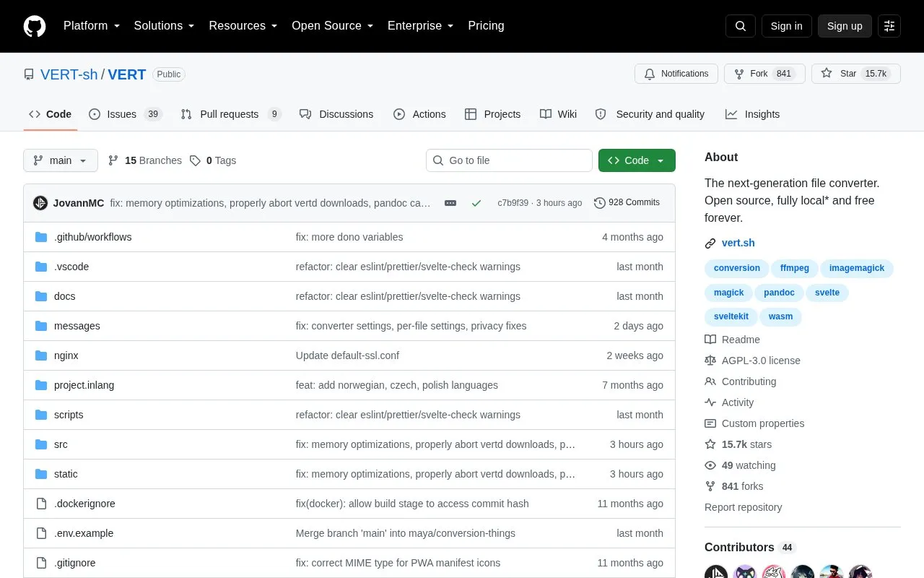Open the main branch selector
Screen dimensions: 924x578
(61, 160)
